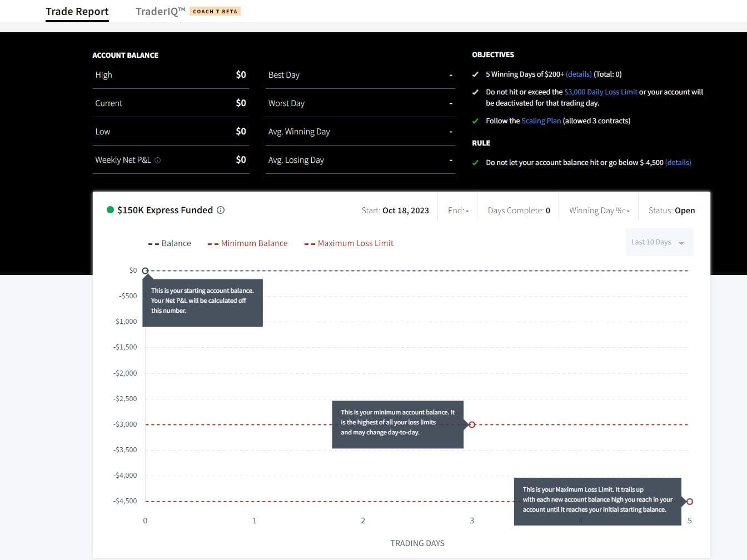Open the Scaling Plan link
747x560 pixels.
541,121
